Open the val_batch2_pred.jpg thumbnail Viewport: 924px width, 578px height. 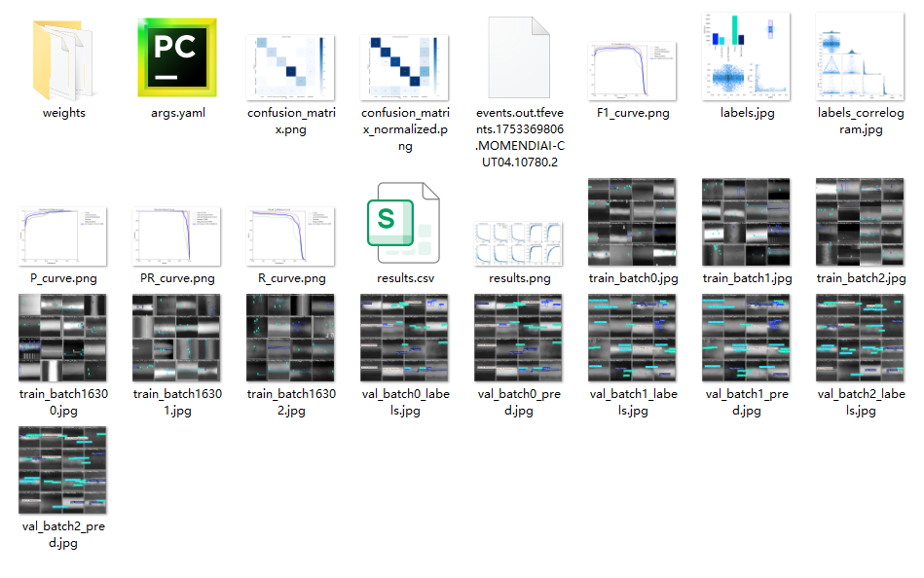pos(63,470)
